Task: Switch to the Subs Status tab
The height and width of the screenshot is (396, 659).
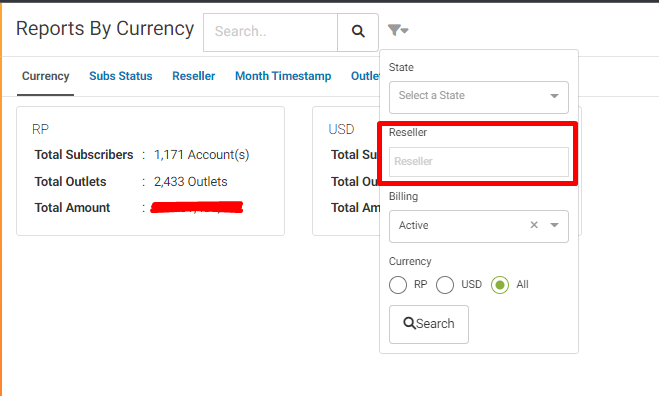Action: pyautogui.click(x=121, y=76)
